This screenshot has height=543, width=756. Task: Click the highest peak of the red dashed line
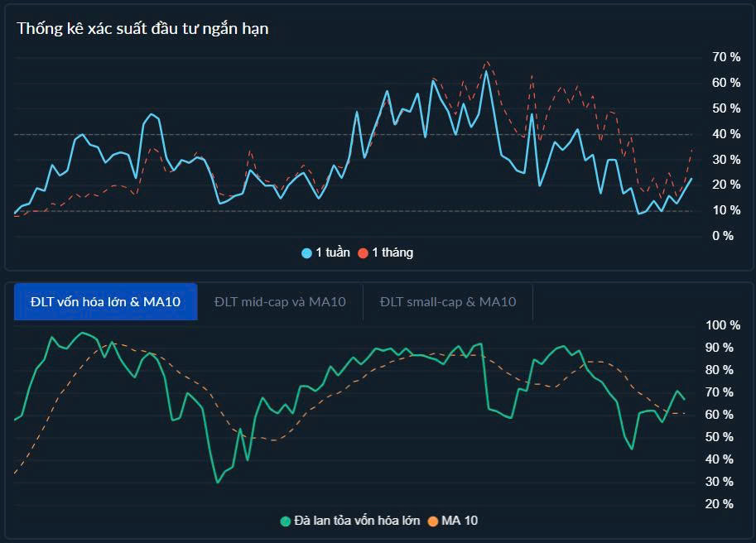487,61
